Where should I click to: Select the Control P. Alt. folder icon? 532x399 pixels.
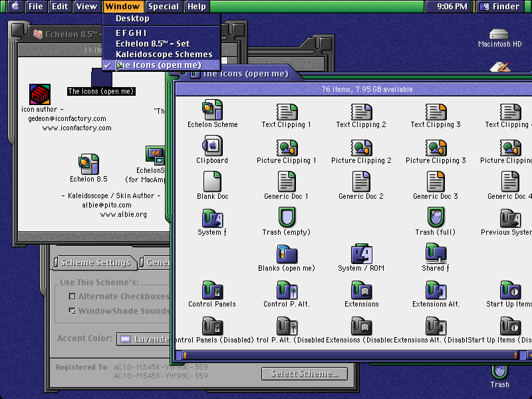point(287,290)
